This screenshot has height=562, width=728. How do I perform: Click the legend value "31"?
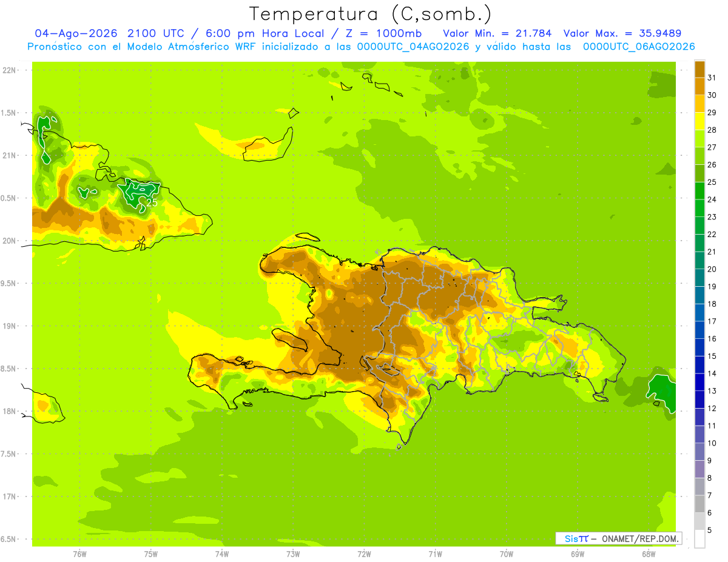pyautogui.click(x=712, y=78)
